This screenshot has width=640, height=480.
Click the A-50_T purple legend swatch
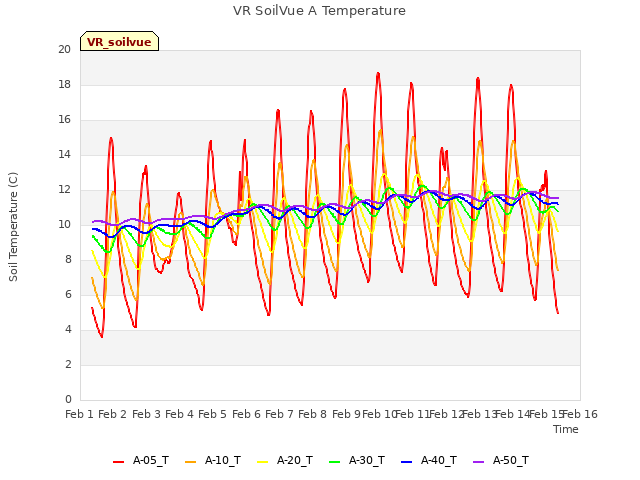tap(478, 462)
